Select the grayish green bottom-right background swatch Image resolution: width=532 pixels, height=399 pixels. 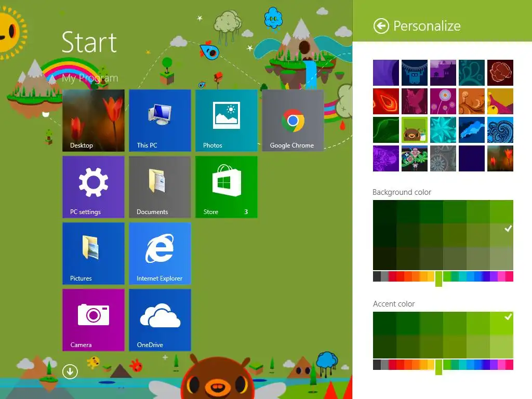click(501, 259)
